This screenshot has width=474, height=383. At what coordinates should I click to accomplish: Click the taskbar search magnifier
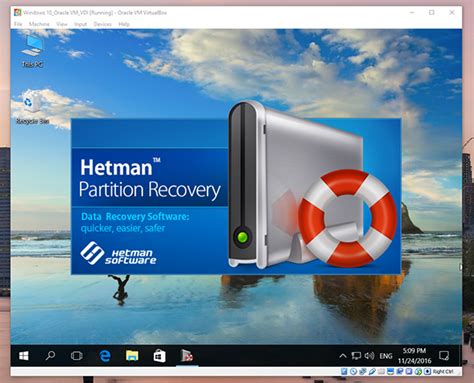50,356
